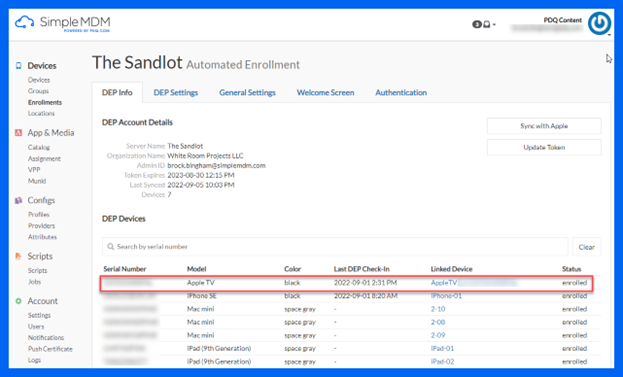Open linked device iPad-02
This screenshot has height=377, width=623.
point(442,362)
